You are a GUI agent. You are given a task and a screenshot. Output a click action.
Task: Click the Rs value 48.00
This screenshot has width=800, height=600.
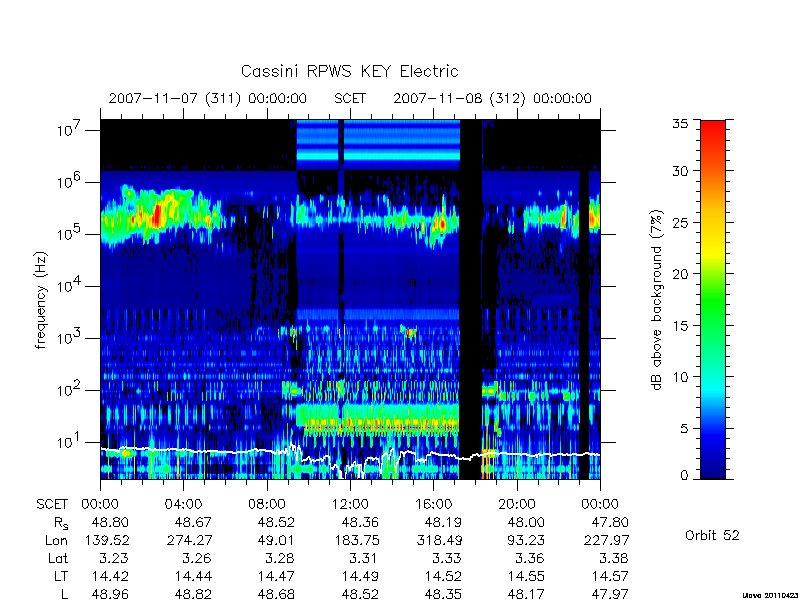(526, 523)
